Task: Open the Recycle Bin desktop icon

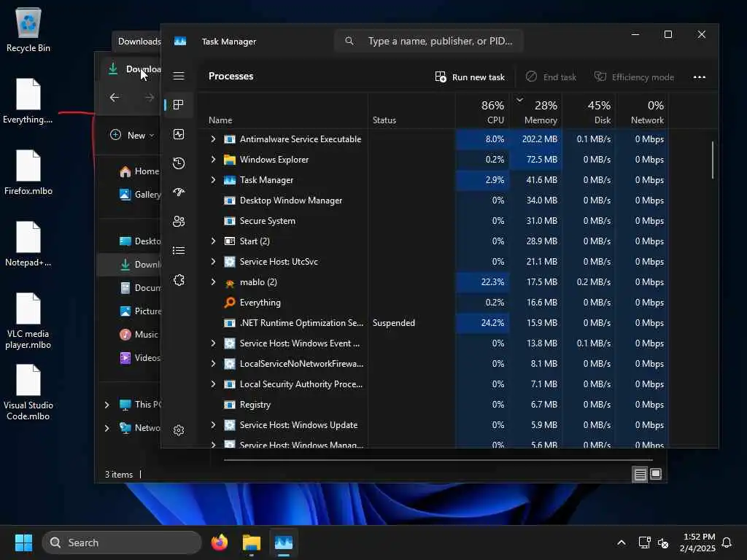Action: (28, 29)
